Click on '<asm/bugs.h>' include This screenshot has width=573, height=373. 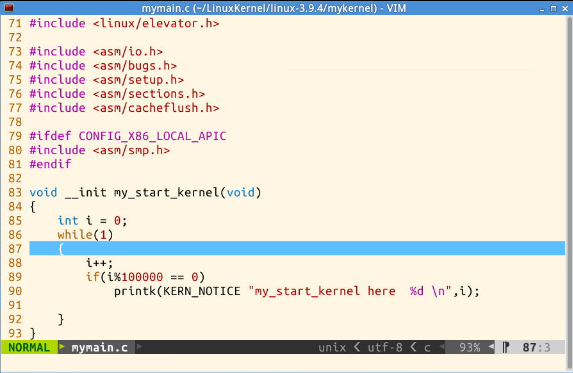click(x=135, y=66)
